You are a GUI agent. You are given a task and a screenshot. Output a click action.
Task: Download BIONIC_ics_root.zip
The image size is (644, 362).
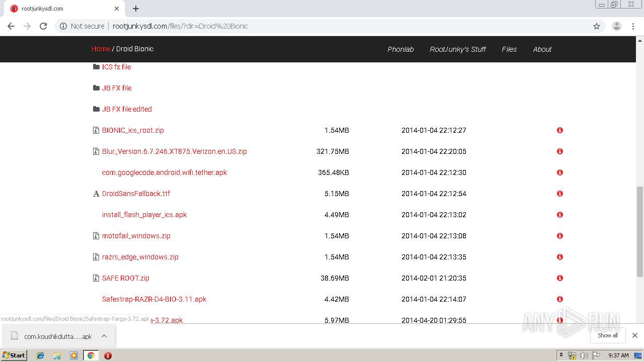[x=133, y=130]
